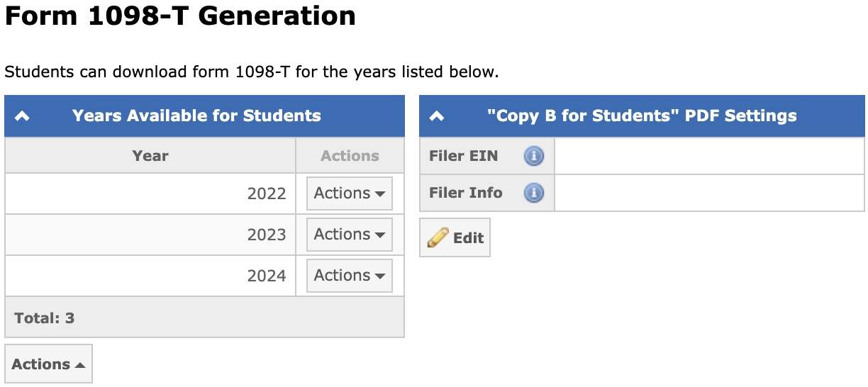Click the Form 1098-T Generation heading
868x387 pixels.
click(180, 16)
